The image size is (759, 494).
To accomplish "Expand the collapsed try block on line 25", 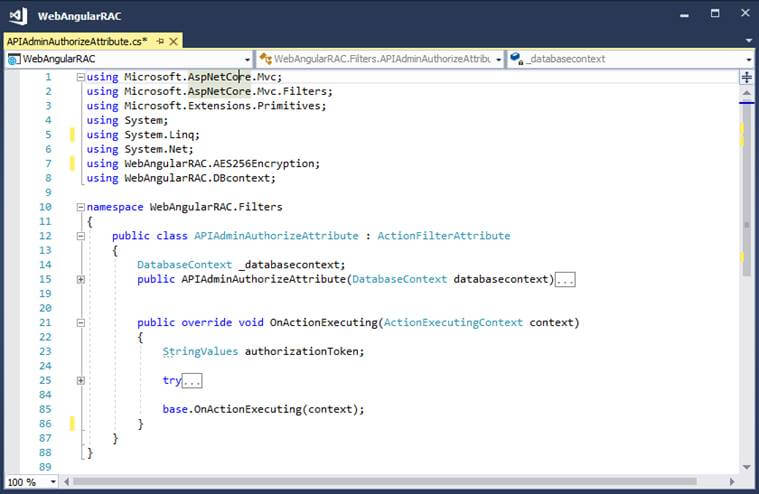I will [x=81, y=380].
